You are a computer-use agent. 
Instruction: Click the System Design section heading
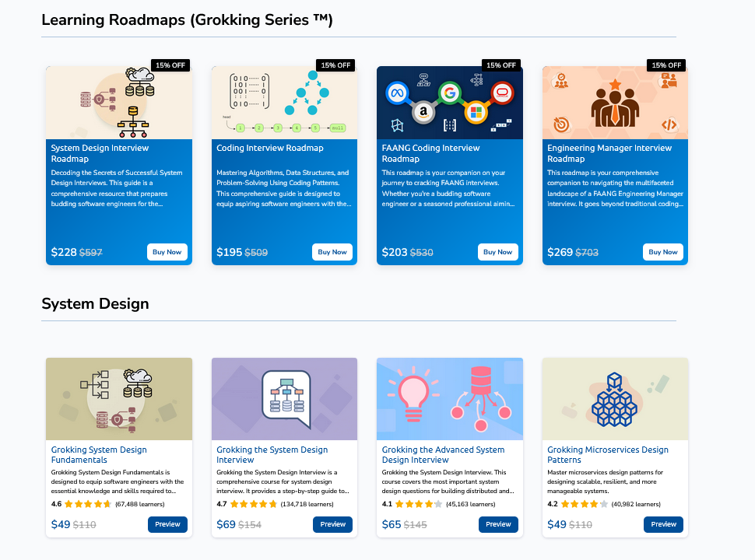pos(95,304)
